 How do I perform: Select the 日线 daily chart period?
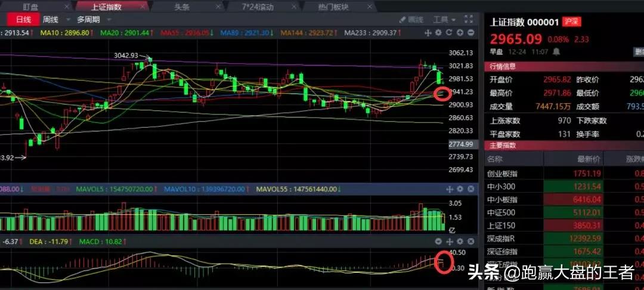[23, 19]
